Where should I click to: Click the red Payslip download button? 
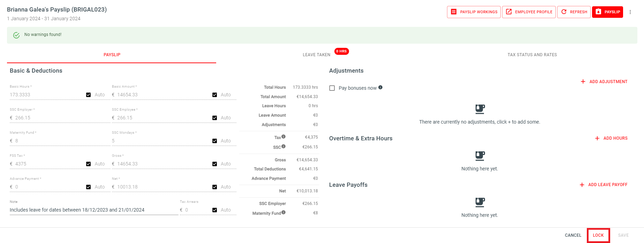click(x=607, y=12)
